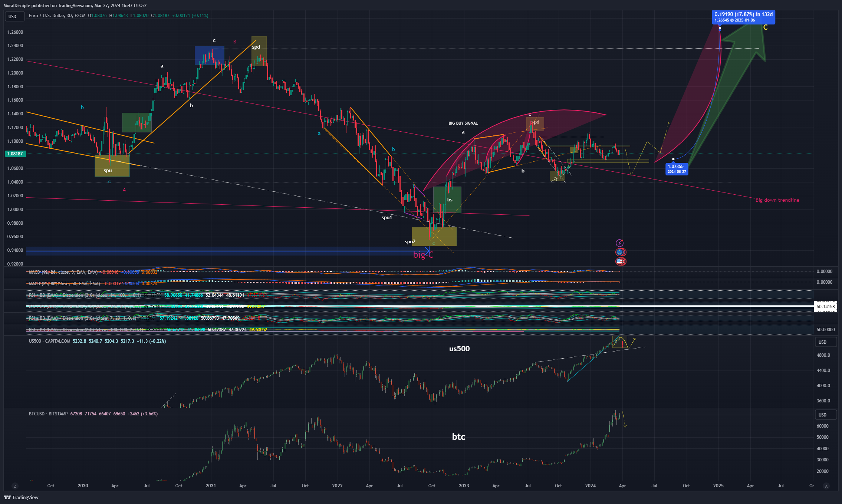The height and width of the screenshot is (504, 842).
Task: Click the 2022 label on time axis
Action: click(337, 486)
